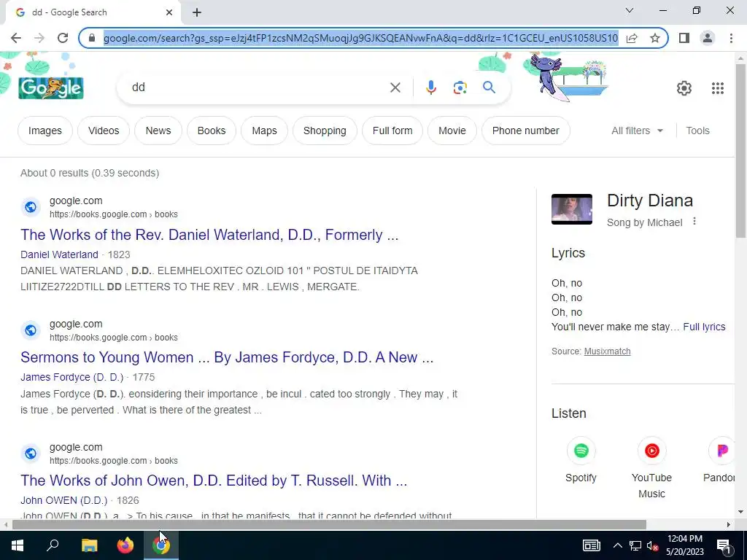Select the Books filter chip
The height and width of the screenshot is (560, 747).
coord(212,131)
